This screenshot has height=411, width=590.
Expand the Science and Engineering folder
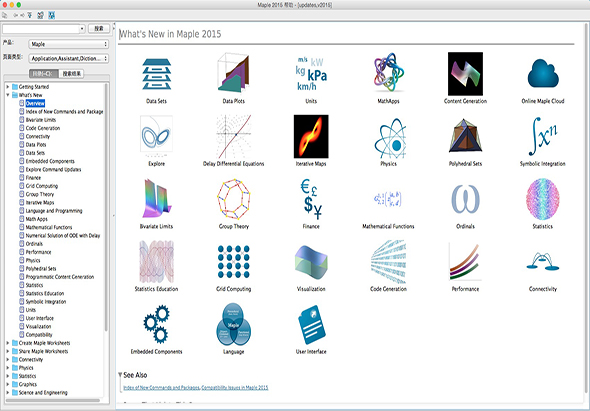(8, 393)
